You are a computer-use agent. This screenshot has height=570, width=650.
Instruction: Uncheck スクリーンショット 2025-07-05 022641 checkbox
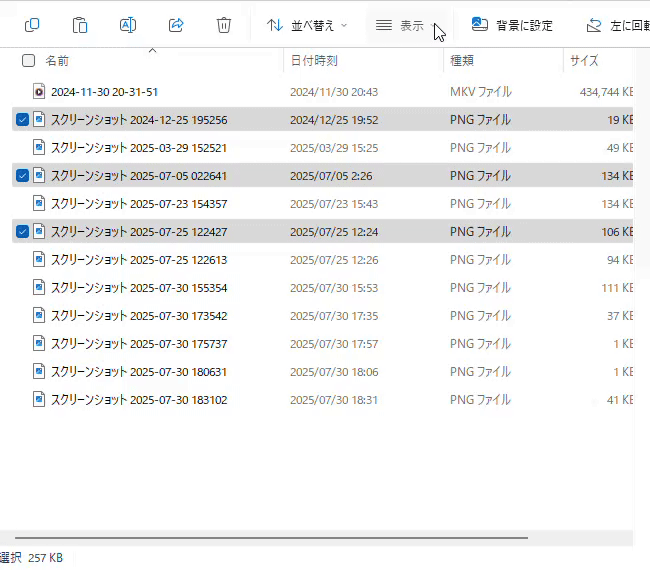click(22, 176)
